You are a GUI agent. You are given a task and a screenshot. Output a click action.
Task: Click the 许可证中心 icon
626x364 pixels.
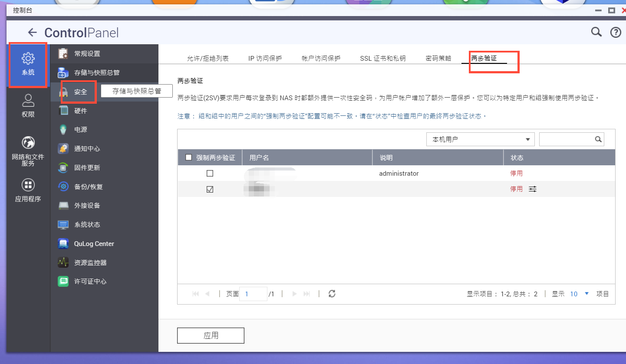coord(63,281)
